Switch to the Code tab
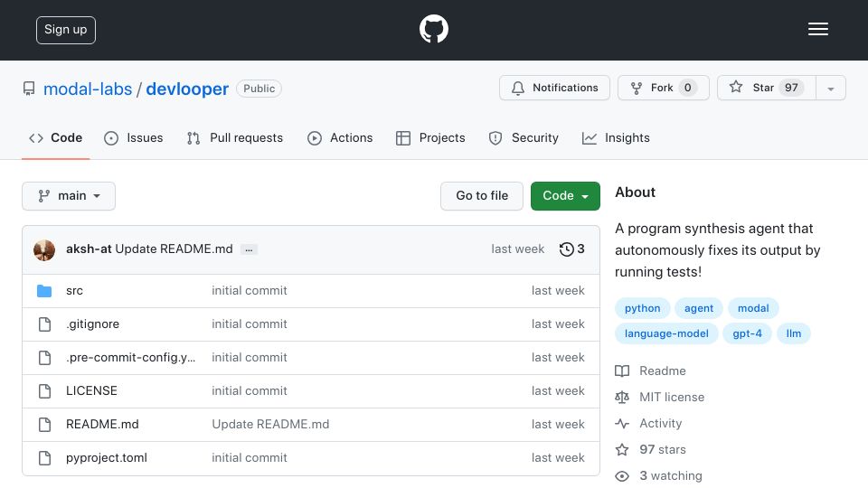 55,137
